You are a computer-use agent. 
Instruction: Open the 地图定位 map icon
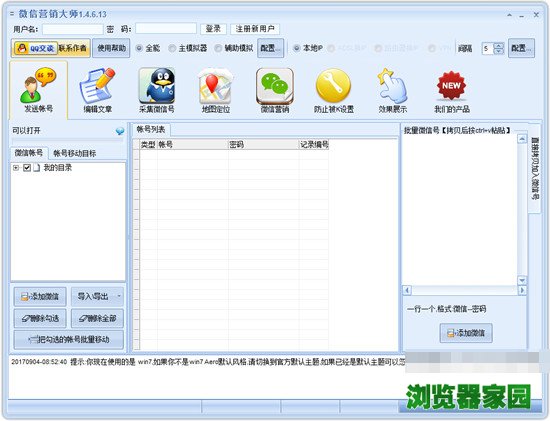tap(215, 91)
